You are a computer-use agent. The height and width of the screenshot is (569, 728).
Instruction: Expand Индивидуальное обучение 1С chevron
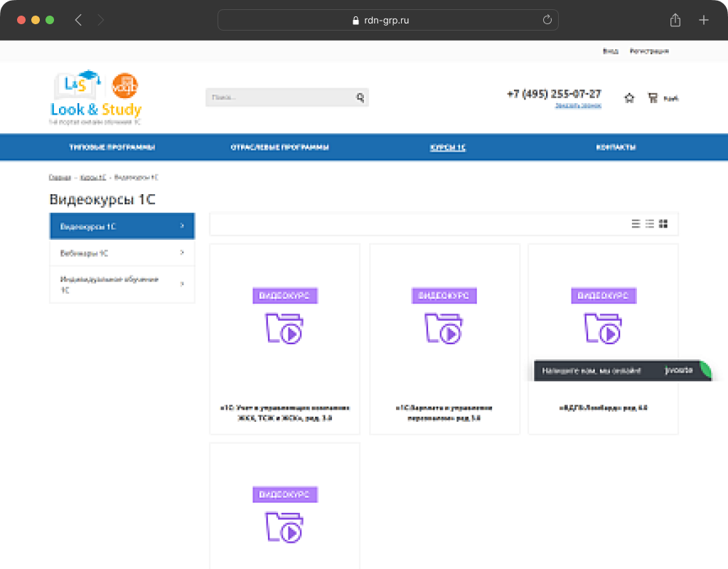182,284
